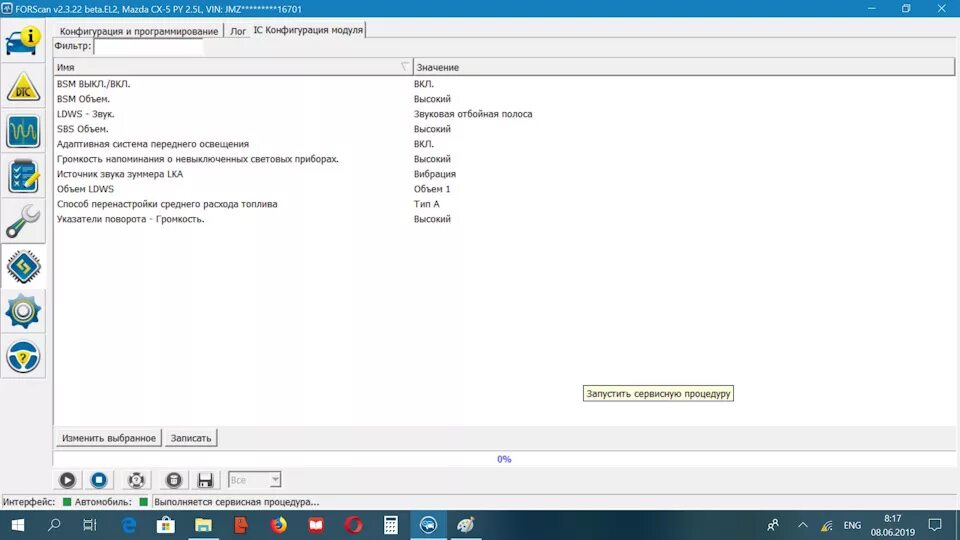
Task: Open the oscilloscope dashboard section
Action: [23, 131]
